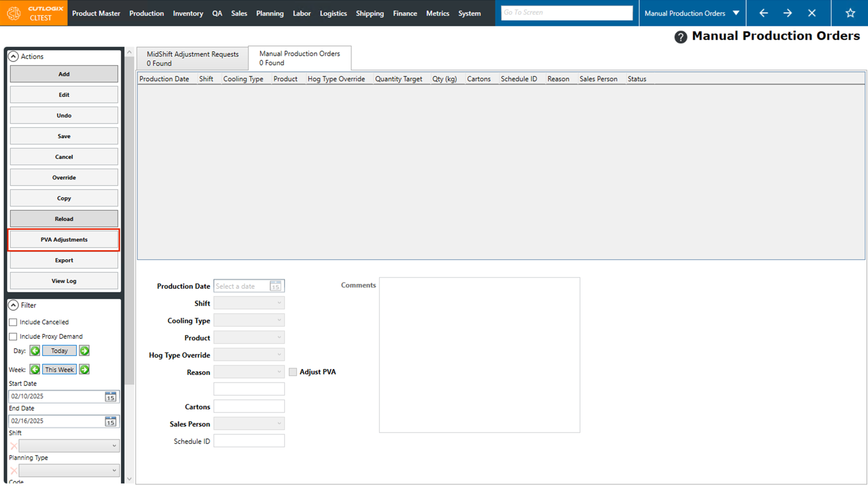The height and width of the screenshot is (486, 868).
Task: Click the forward arrow navigation icon
Action: (x=787, y=13)
